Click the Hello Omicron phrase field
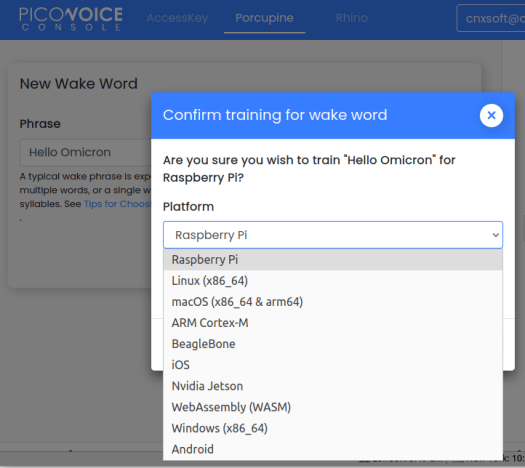The width and height of the screenshot is (525, 468). tap(85, 153)
